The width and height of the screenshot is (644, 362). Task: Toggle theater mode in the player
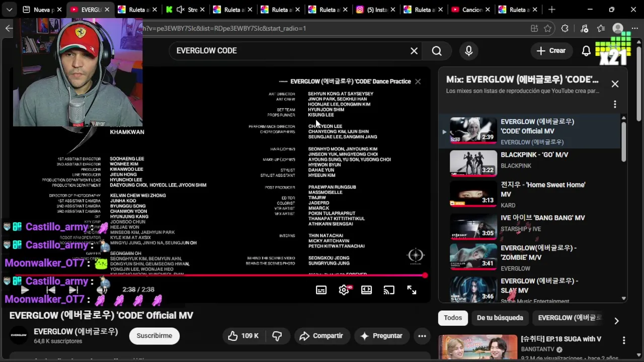(x=366, y=290)
